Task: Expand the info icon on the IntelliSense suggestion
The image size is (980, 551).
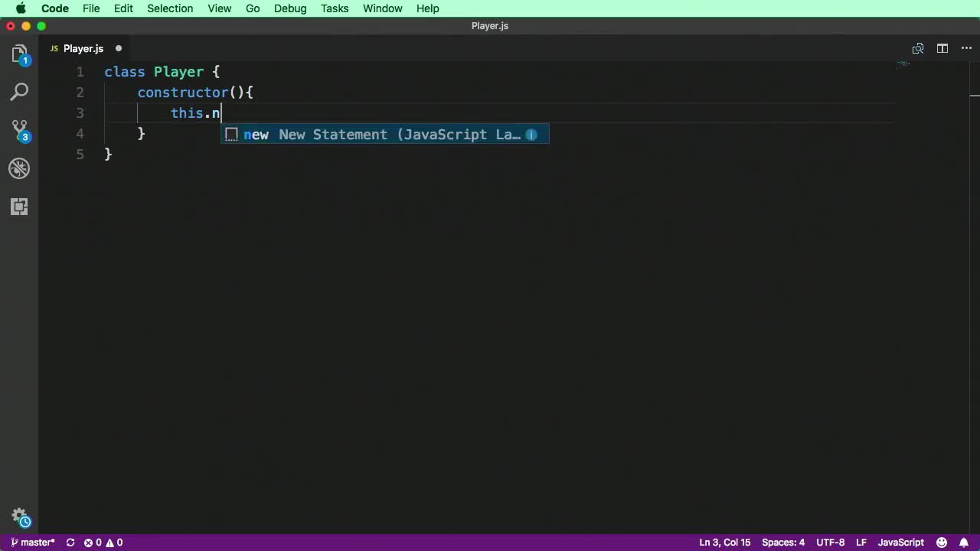Action: tap(531, 135)
